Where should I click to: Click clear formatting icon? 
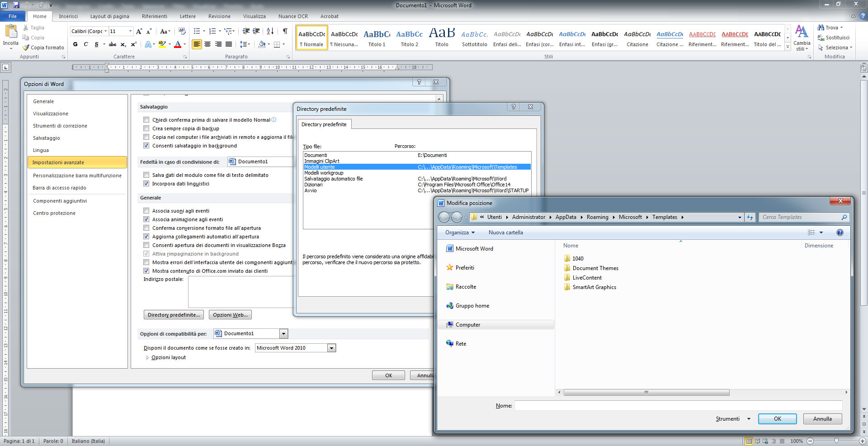182,31
